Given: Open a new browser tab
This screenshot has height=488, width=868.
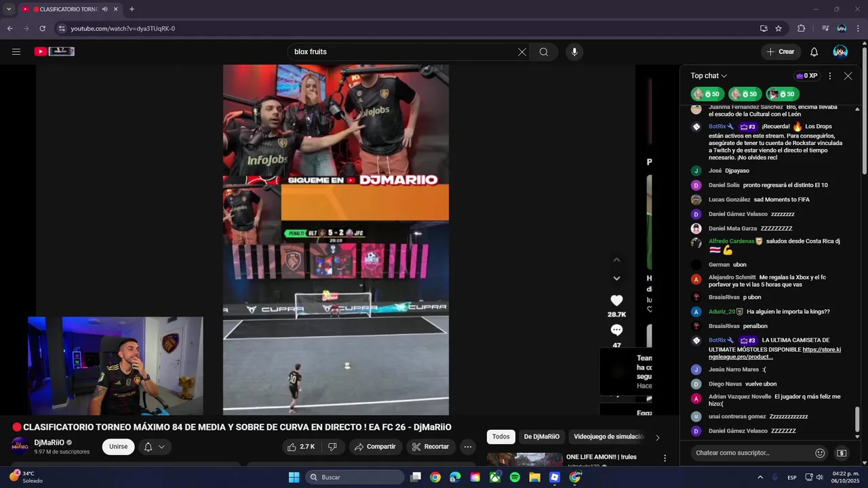Looking at the screenshot, I should [132, 9].
